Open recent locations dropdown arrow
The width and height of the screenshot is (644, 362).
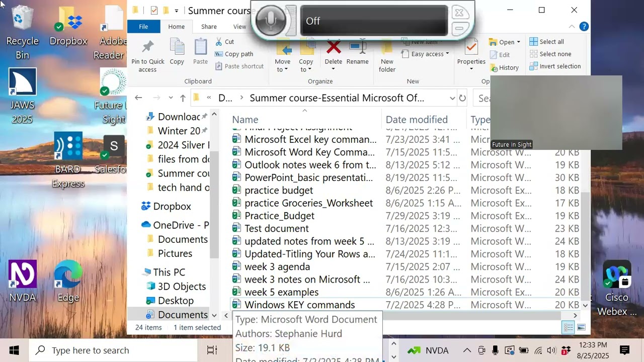[x=171, y=98]
